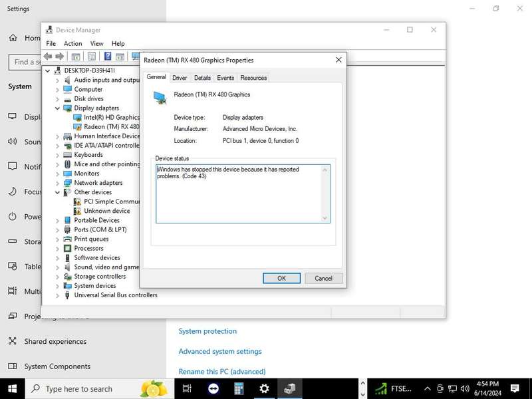Click the volume speaker tray icon

click(x=465, y=388)
